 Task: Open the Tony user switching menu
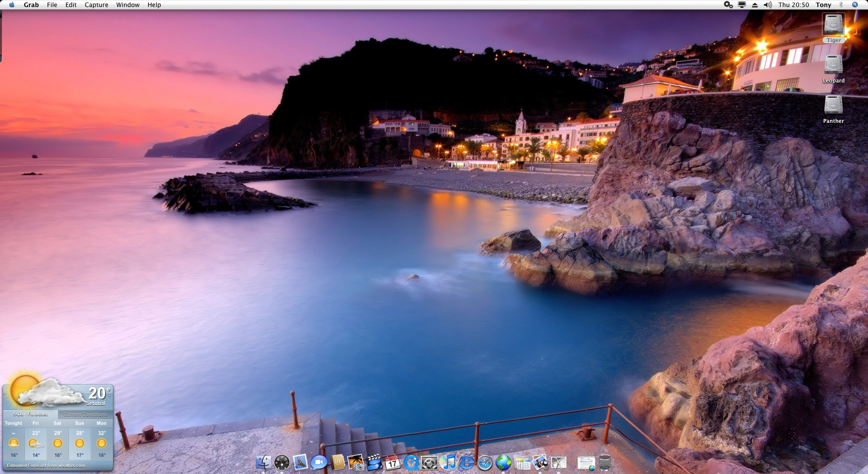pyautogui.click(x=823, y=5)
